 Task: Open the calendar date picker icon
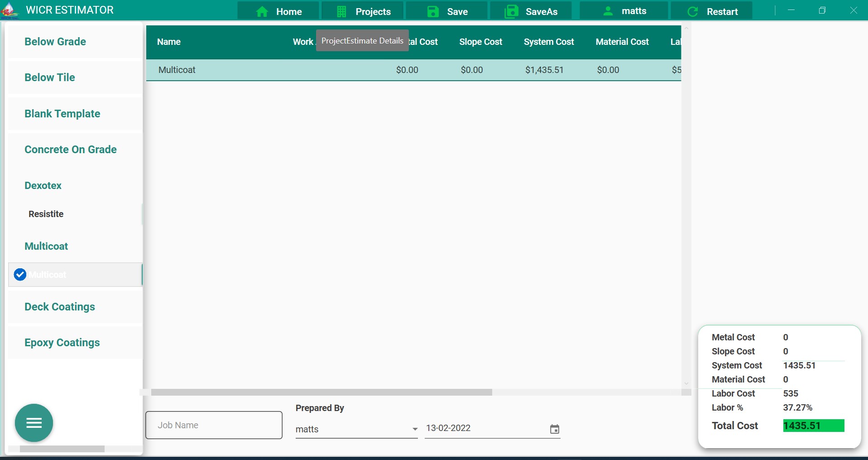point(555,429)
